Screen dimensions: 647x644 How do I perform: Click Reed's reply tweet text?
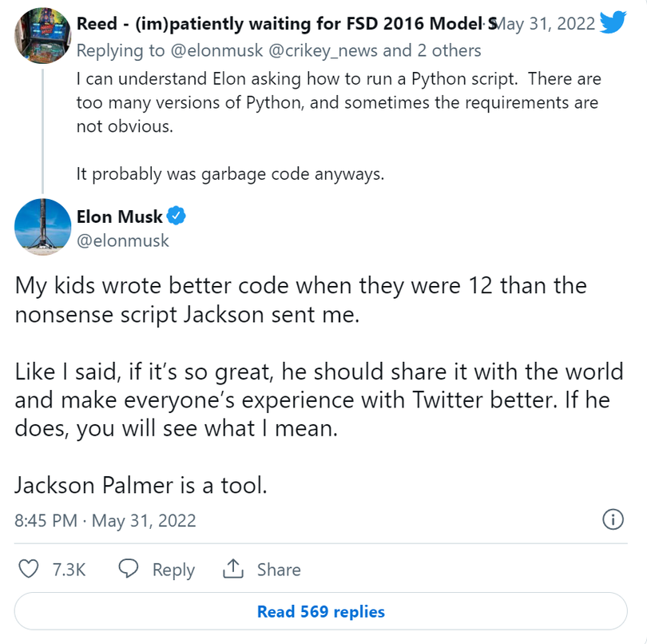tap(337, 102)
